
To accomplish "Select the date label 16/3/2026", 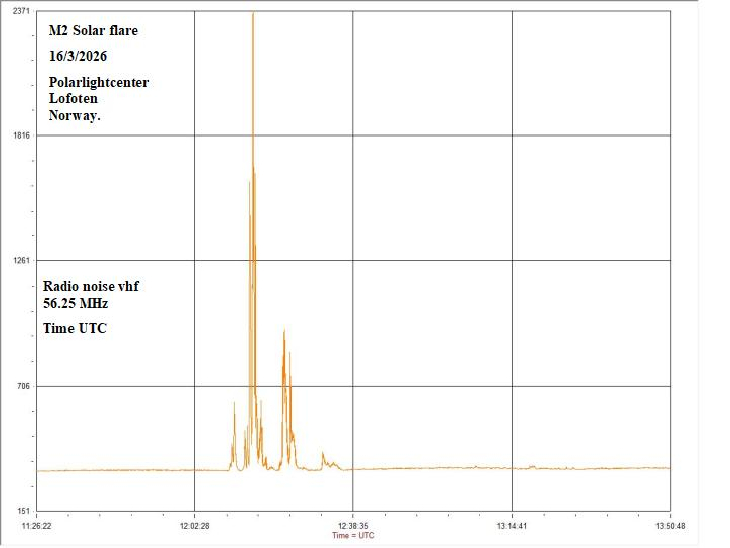I will [x=78, y=56].
